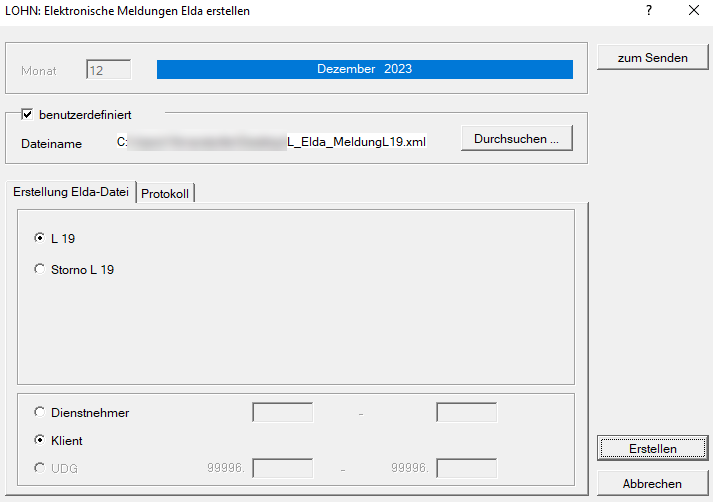Click the second Dienstnehmer range field

pos(466,412)
